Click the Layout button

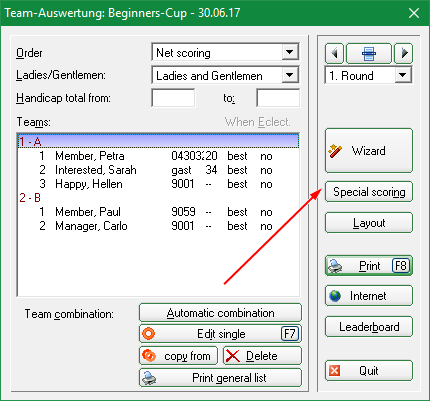tap(369, 223)
